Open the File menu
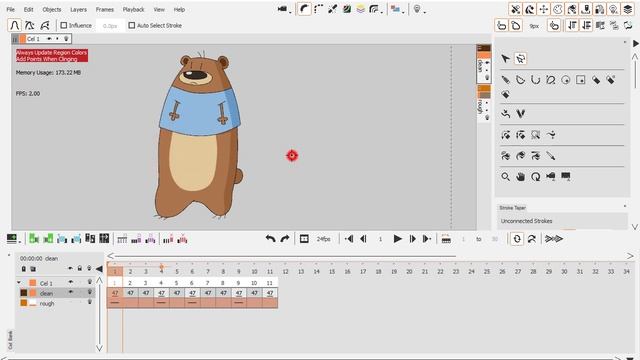 (x=11, y=9)
